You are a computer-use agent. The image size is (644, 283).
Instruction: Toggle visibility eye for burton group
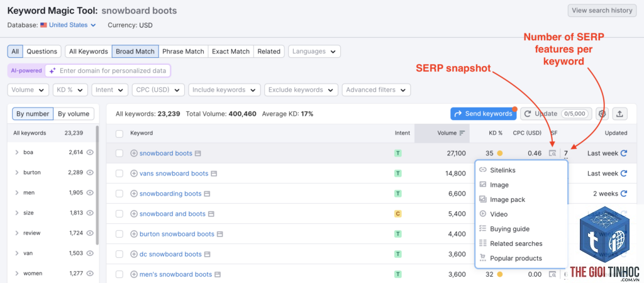point(90,172)
